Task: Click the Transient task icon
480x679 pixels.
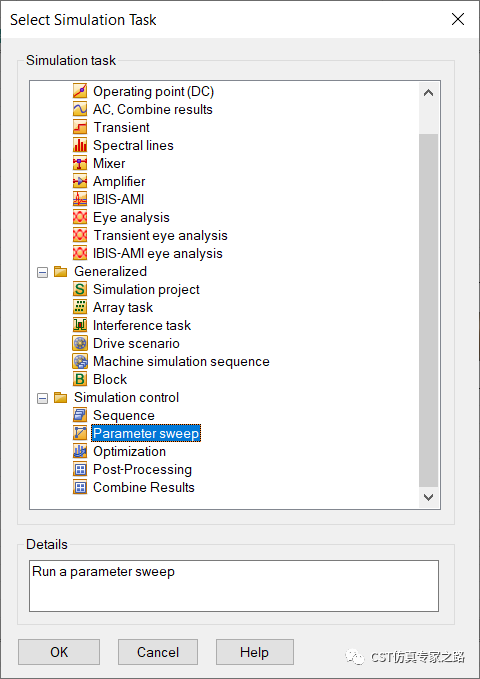Action: coord(80,127)
